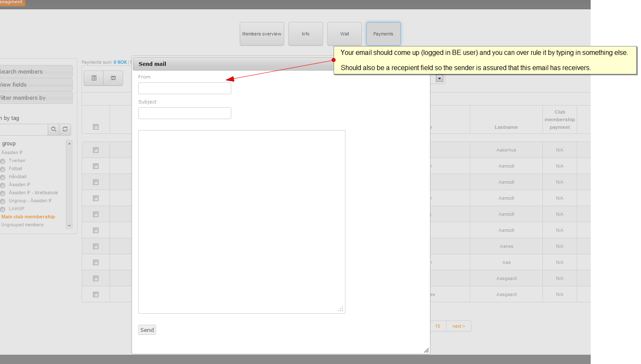This screenshot has height=364, width=641.
Task: Click into the Subject field
Action: [185, 113]
